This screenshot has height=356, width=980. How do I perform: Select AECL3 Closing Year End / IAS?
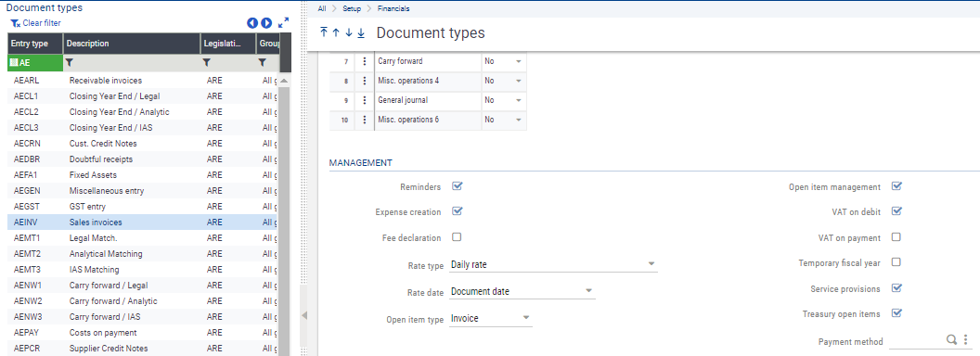pyautogui.click(x=143, y=127)
